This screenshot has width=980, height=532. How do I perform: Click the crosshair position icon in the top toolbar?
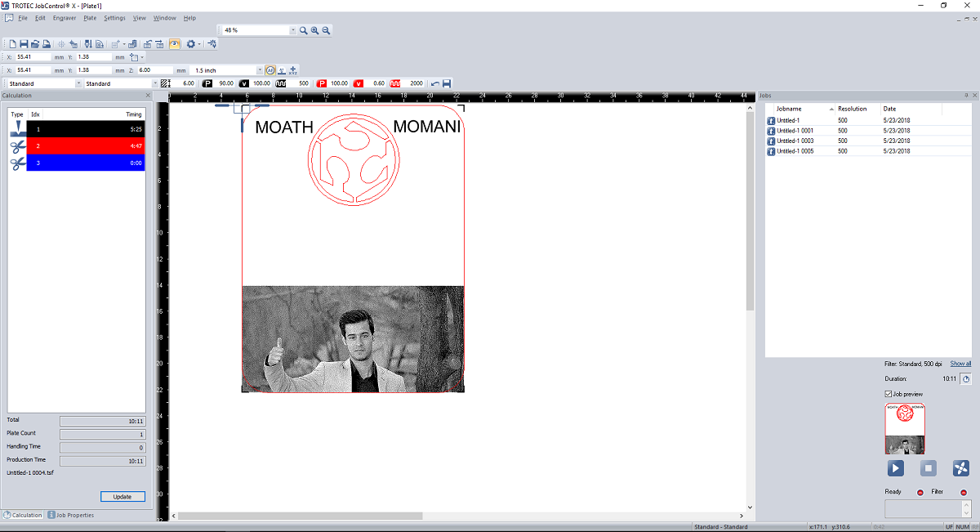61,44
